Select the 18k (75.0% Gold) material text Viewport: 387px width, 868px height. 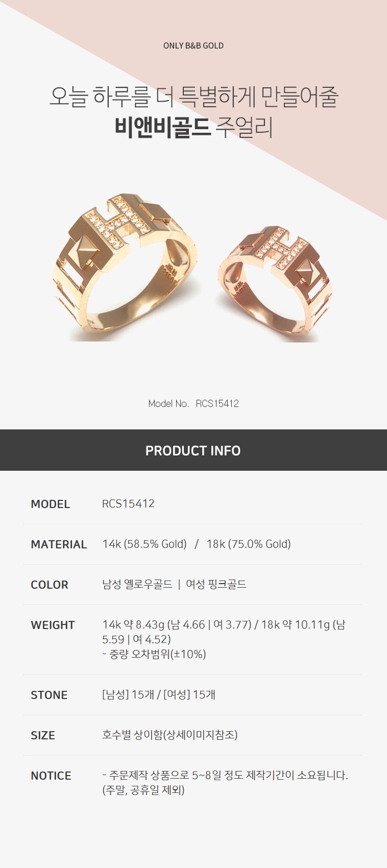(249, 544)
